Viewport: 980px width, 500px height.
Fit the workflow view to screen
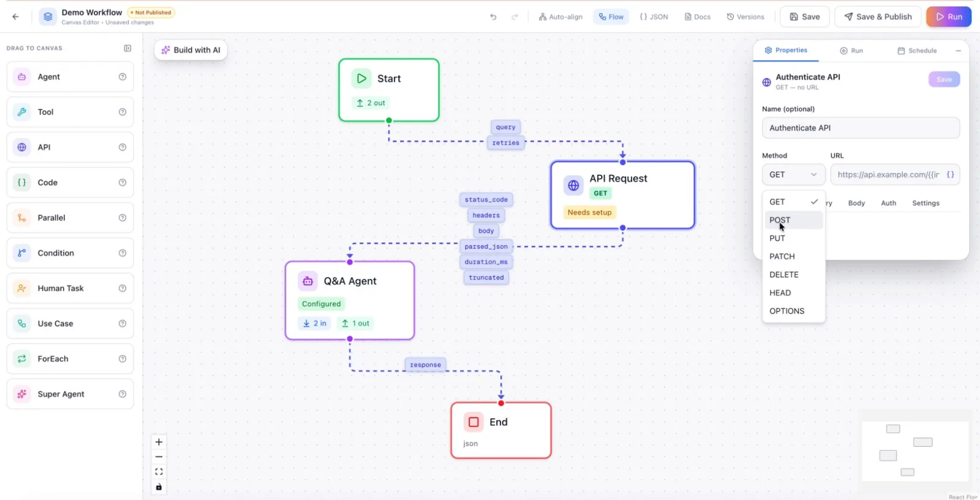coord(159,472)
